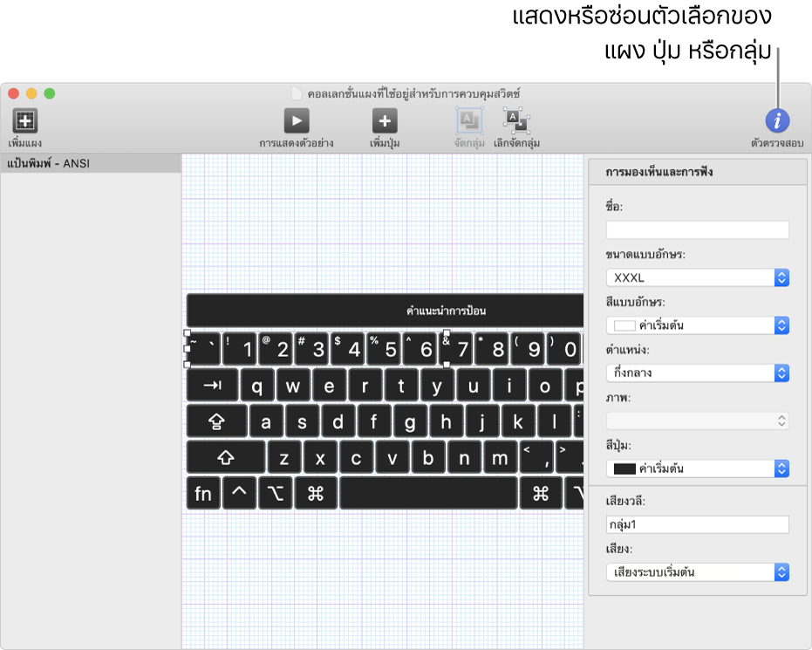Open the position (กึ่งกลาง) dropdown

[697, 373]
